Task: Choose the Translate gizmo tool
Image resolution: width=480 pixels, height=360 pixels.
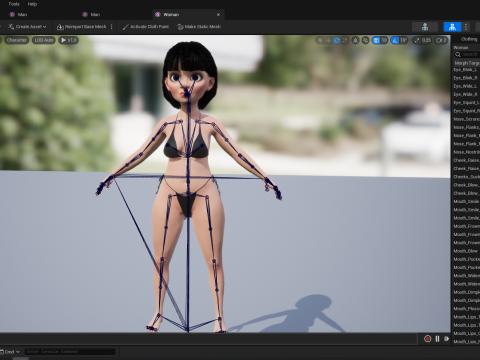Action: click(x=328, y=40)
